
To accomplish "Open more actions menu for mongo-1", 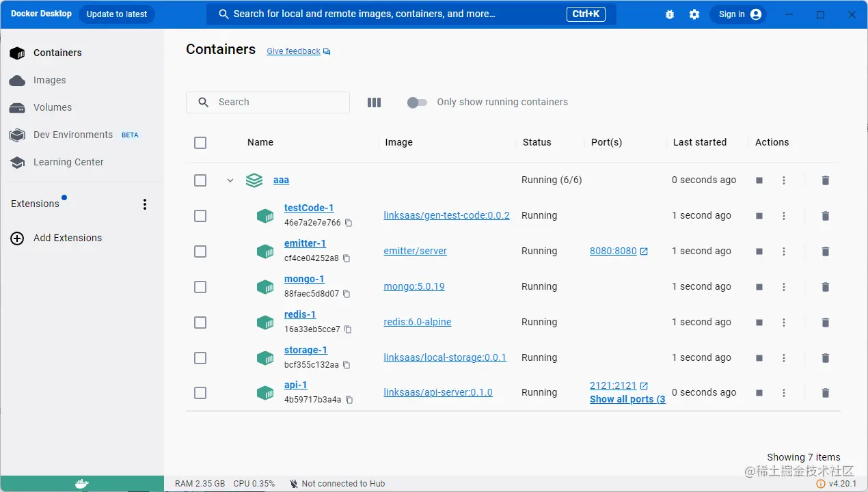I will pos(784,287).
